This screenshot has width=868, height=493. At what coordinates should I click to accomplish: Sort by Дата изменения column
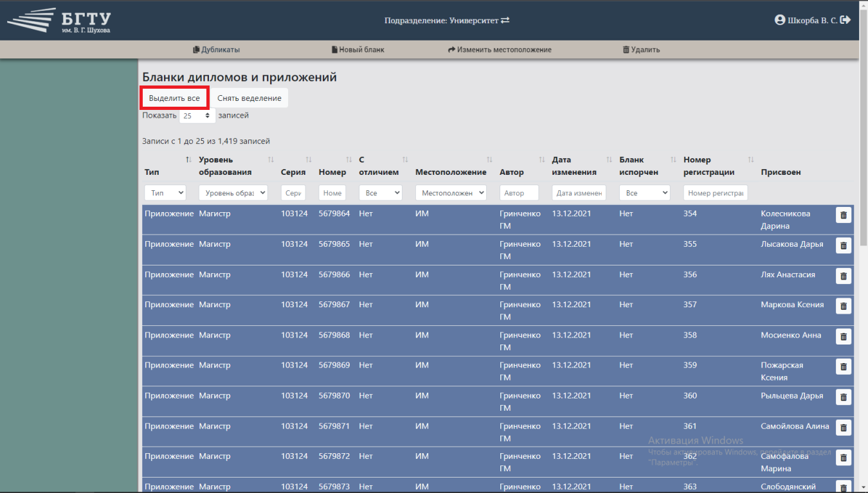tap(609, 159)
